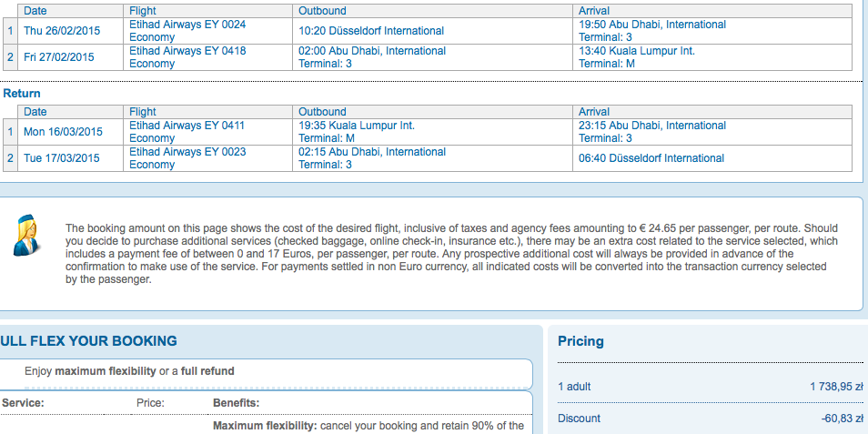Click the Etihad Airways EY 0023 flight entry
868x434 pixels.
207,158
